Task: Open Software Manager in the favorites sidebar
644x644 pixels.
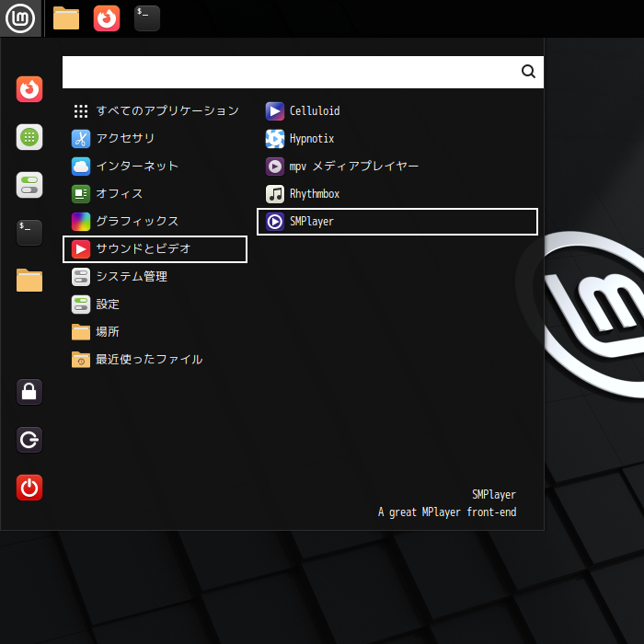Action: (x=29, y=137)
